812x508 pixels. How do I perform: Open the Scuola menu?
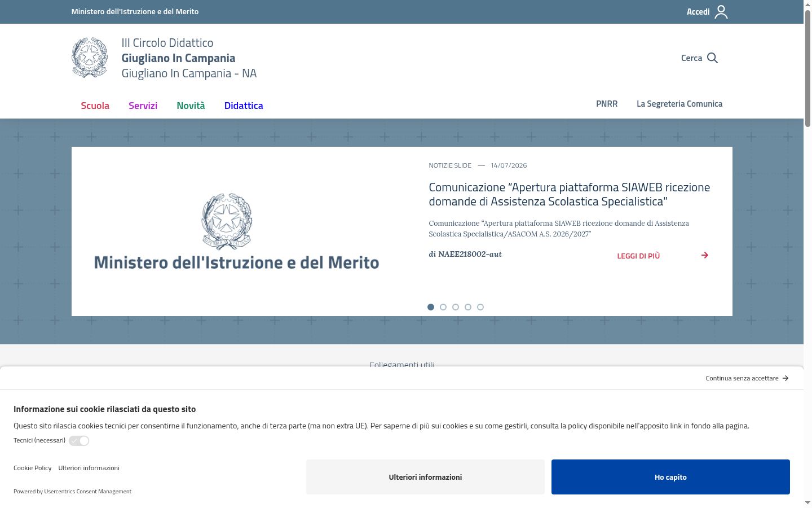pyautogui.click(x=95, y=106)
